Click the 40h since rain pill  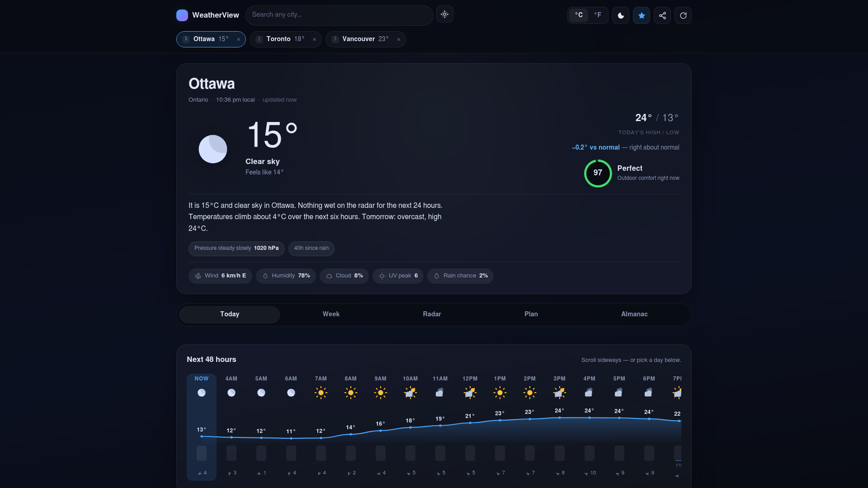coord(311,249)
